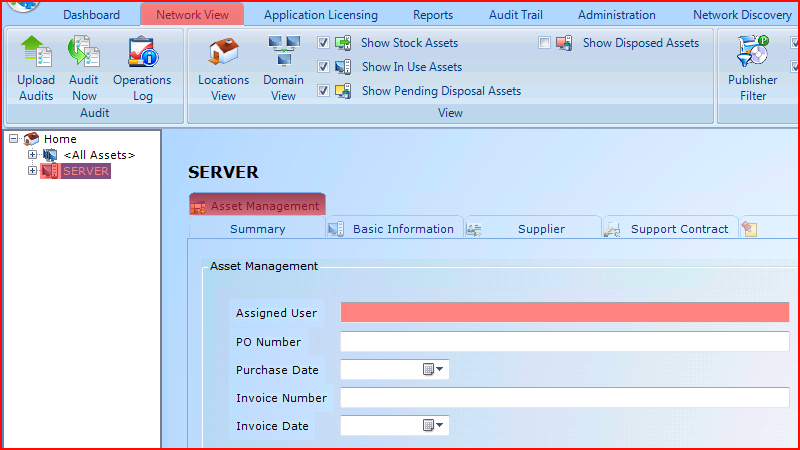
Task: Select the Network View tab
Action: click(x=192, y=15)
